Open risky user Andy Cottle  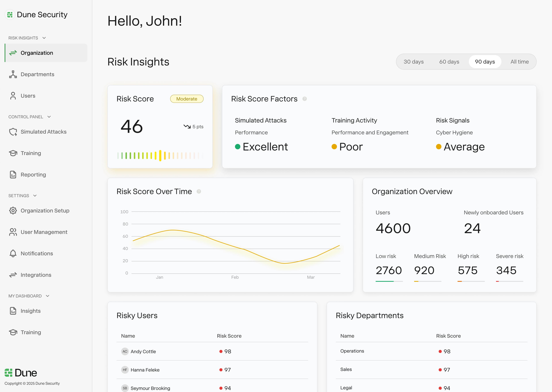tap(143, 351)
